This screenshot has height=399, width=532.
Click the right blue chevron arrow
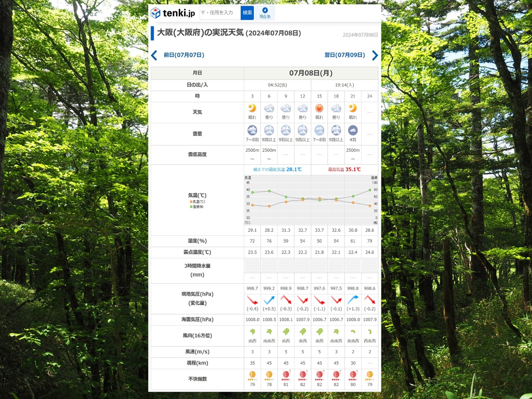click(375, 55)
